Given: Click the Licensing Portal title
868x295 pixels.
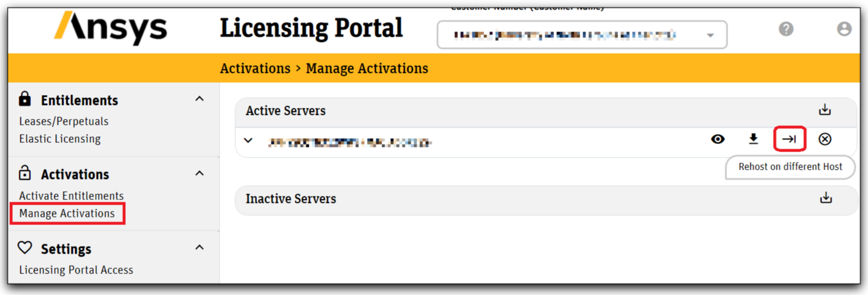Looking at the screenshot, I should click(311, 28).
